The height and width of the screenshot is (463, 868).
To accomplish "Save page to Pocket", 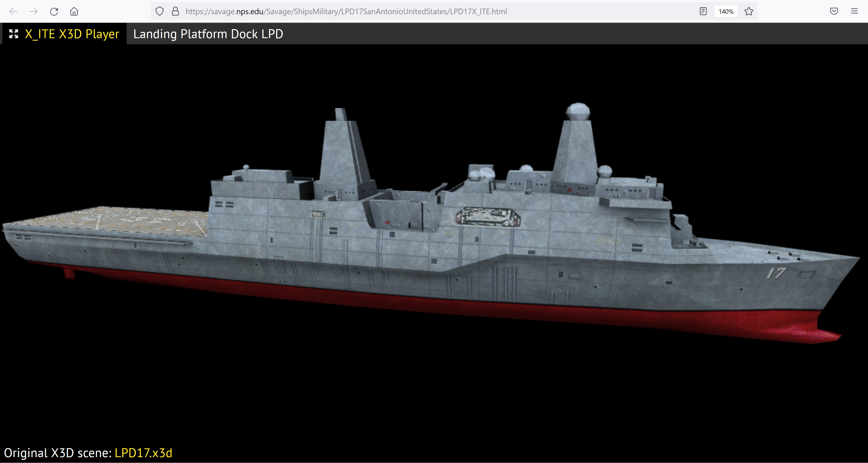I will point(834,12).
